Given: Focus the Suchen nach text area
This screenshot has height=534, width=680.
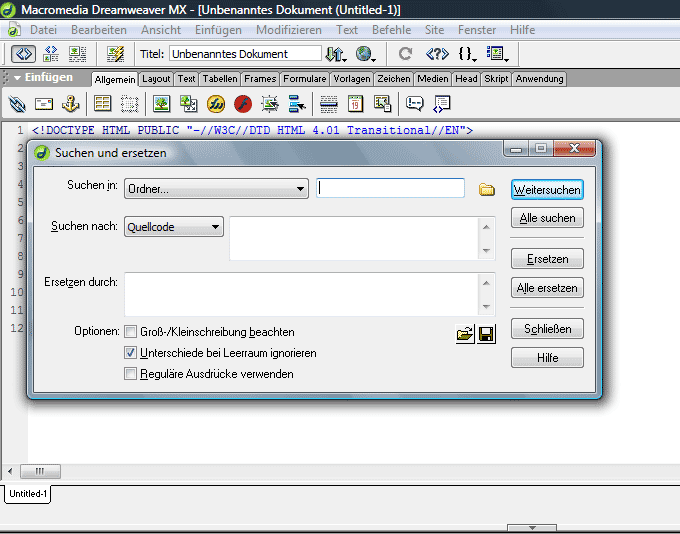Looking at the screenshot, I should (x=353, y=239).
